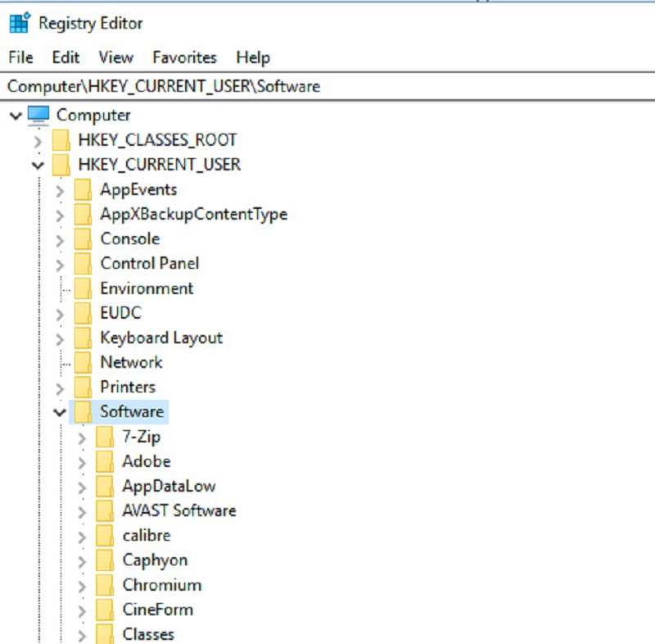This screenshot has width=655, height=644.
Task: Click the HKEY_CURRENT_USER folder icon
Action: coord(61,165)
